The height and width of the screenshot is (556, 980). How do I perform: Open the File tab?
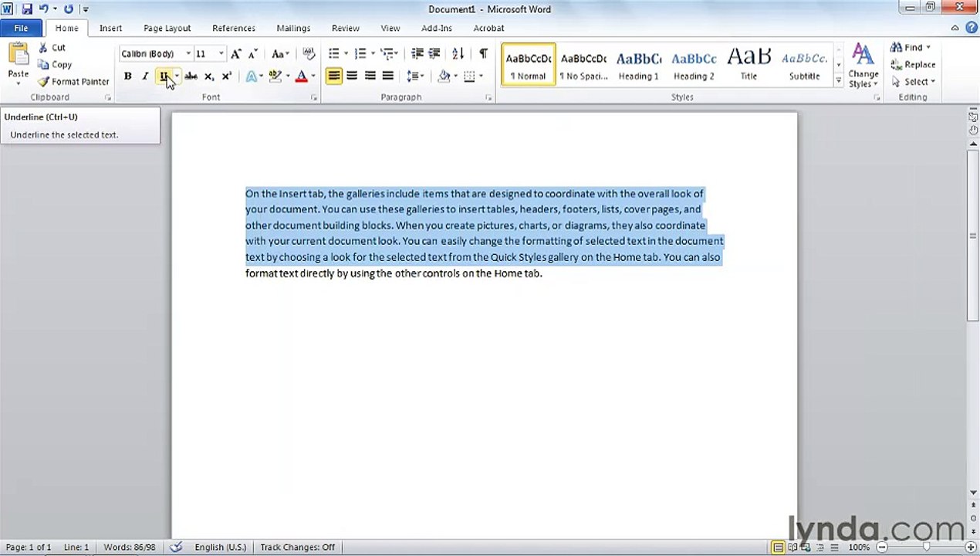point(22,29)
